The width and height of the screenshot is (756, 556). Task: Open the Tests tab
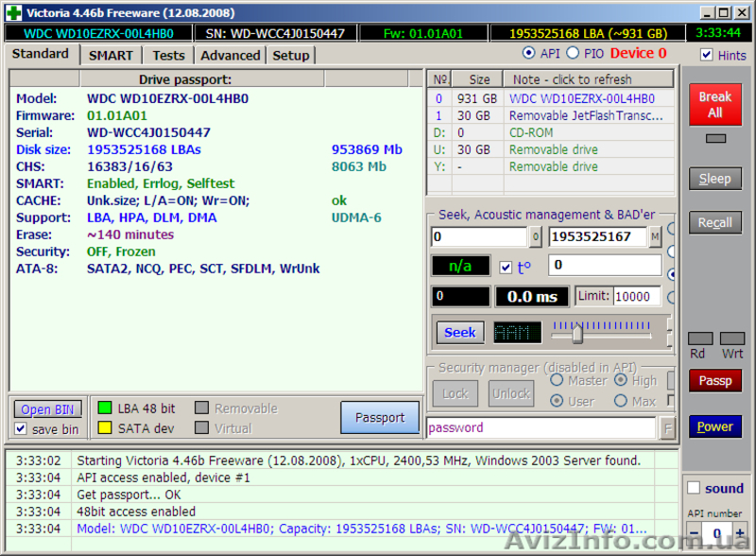[x=168, y=56]
